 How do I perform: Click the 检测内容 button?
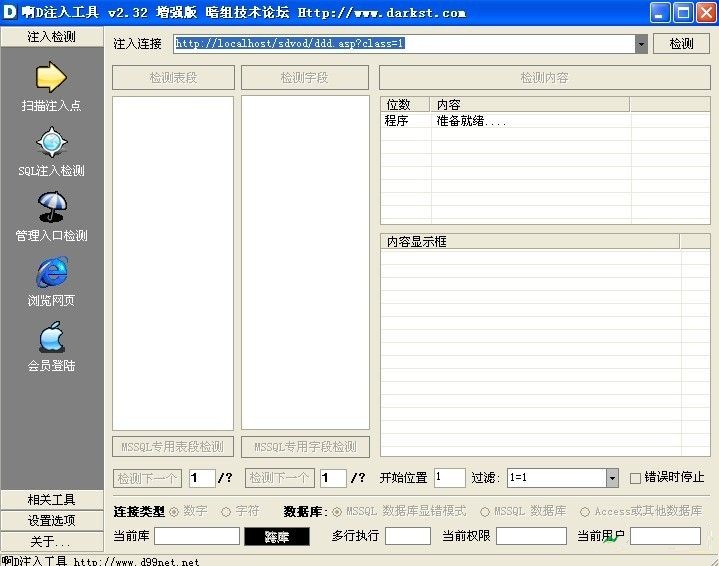coord(545,78)
